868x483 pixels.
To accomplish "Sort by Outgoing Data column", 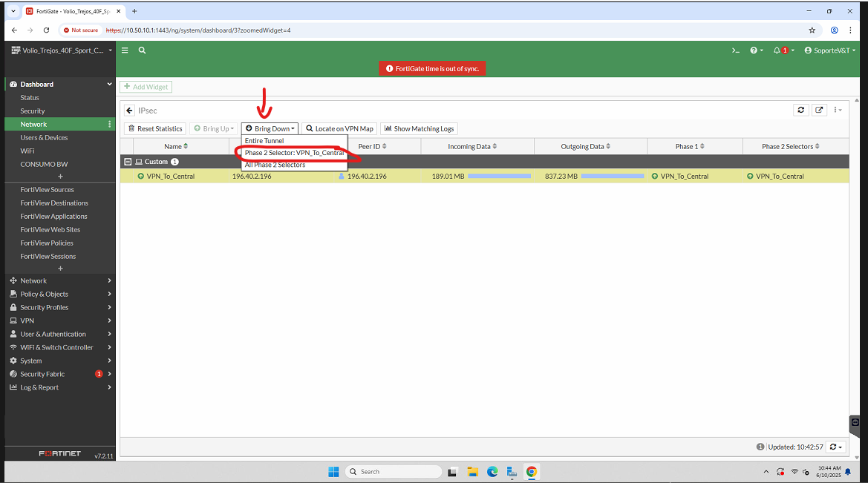I will [586, 147].
